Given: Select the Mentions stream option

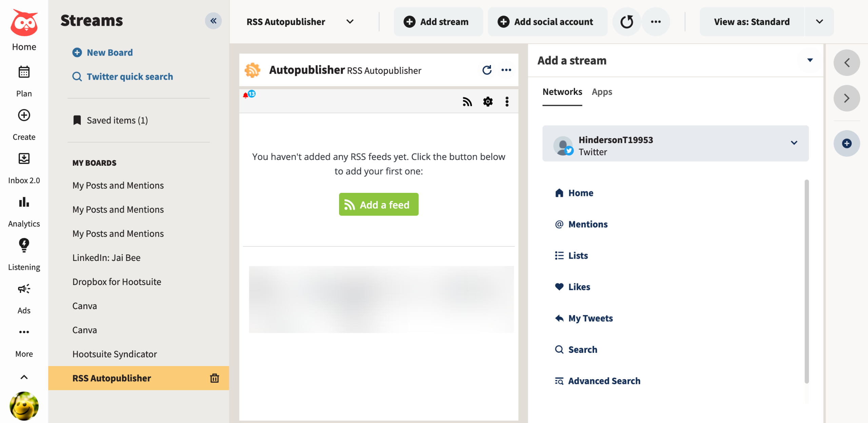Looking at the screenshot, I should coord(588,224).
